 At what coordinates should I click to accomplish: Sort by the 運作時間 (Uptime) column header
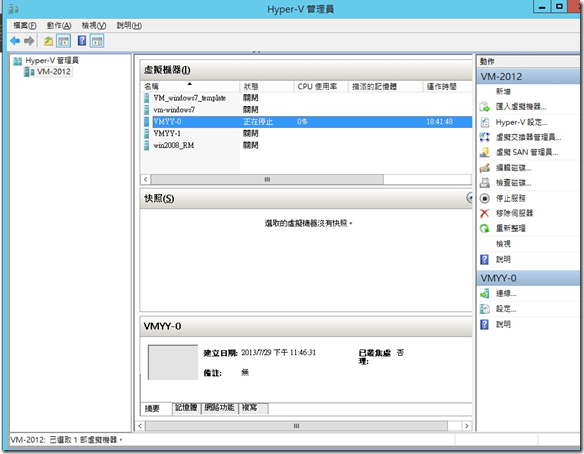click(447, 86)
